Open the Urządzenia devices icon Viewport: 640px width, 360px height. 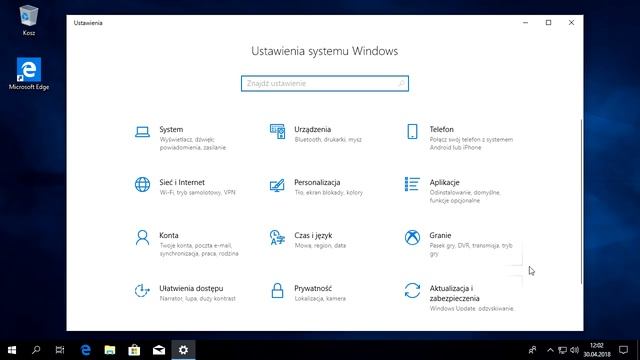(278, 131)
